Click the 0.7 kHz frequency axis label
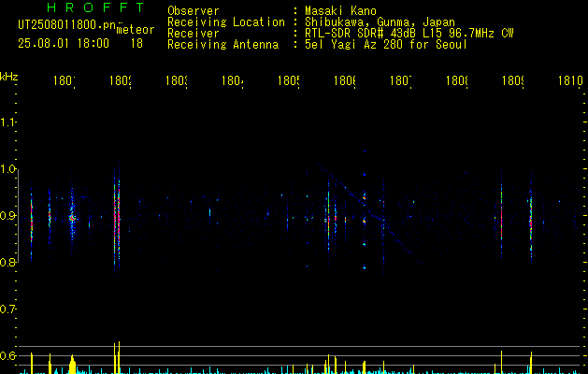Screen dimensions: 588x374 (x=8, y=309)
